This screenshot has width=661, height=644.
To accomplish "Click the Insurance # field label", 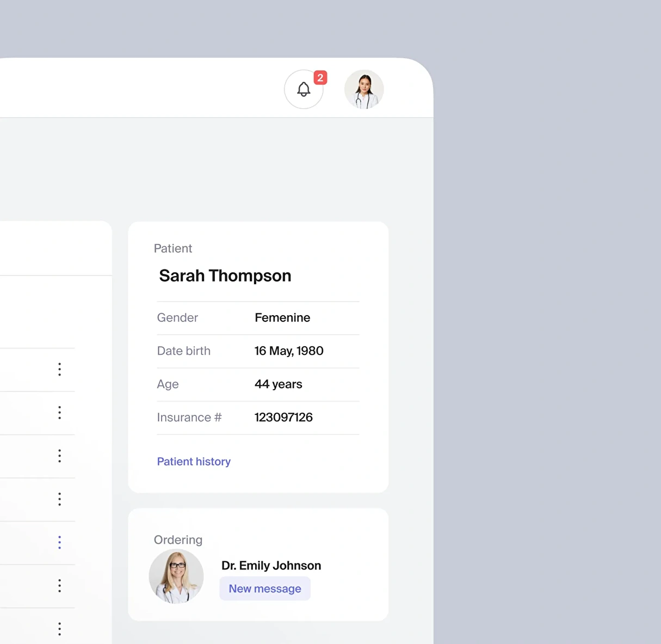I will tap(189, 418).
